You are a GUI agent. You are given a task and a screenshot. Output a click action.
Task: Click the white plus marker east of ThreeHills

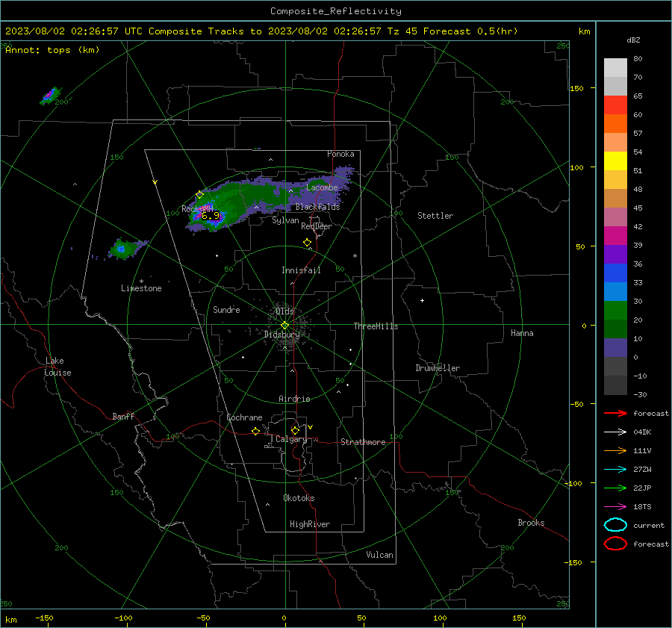point(422,300)
